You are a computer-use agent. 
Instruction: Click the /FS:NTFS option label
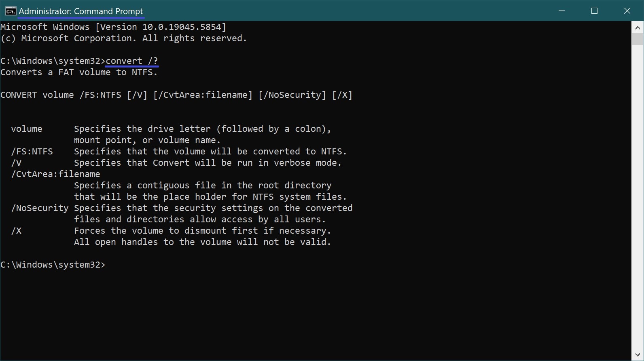click(32, 152)
